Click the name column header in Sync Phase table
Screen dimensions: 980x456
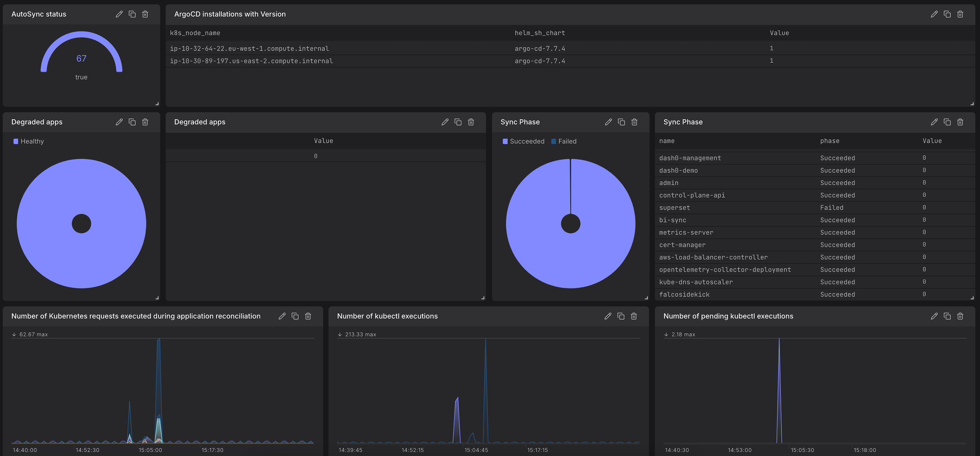pos(666,141)
